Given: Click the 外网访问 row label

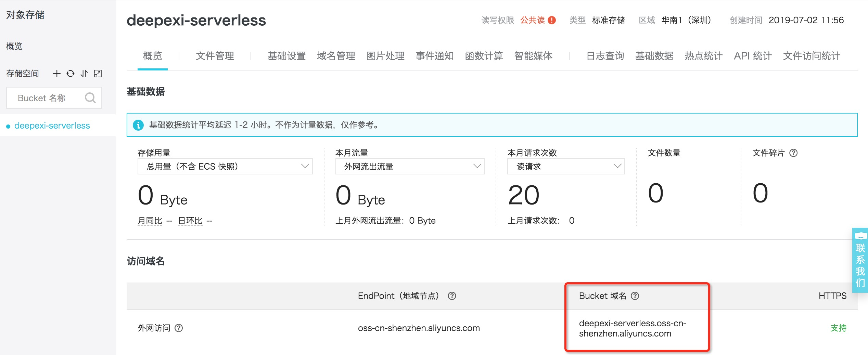Looking at the screenshot, I should pos(154,328).
